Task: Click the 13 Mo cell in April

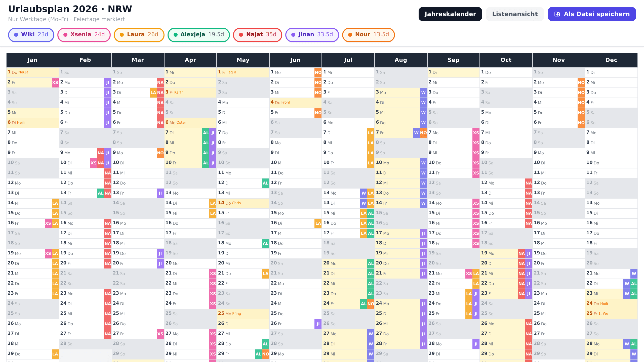Action: coord(190,193)
